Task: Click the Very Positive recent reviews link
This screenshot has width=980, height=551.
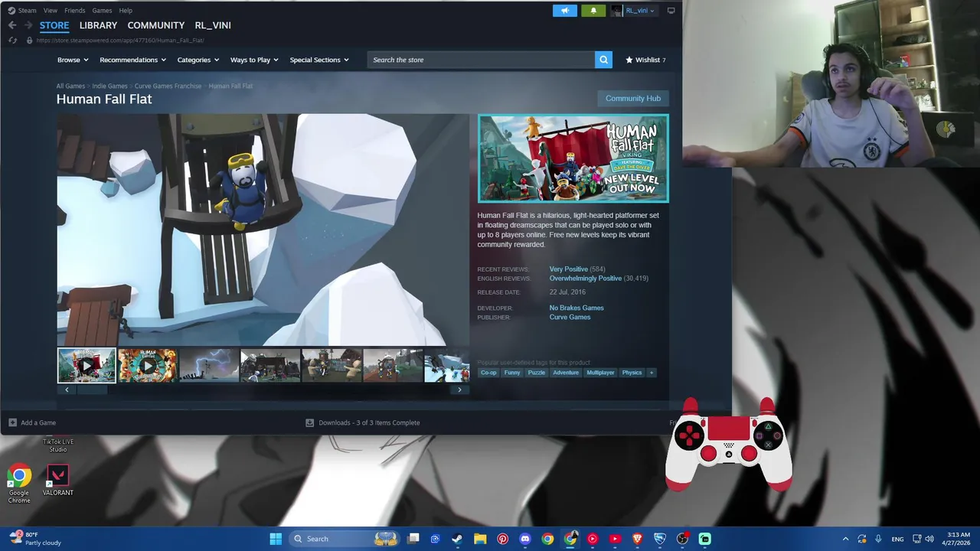Action: tap(569, 269)
